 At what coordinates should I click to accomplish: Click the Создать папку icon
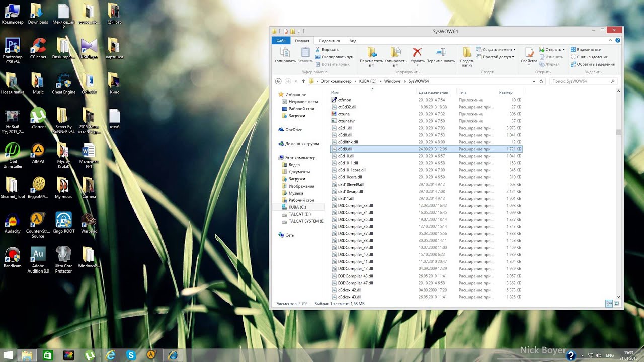click(467, 57)
